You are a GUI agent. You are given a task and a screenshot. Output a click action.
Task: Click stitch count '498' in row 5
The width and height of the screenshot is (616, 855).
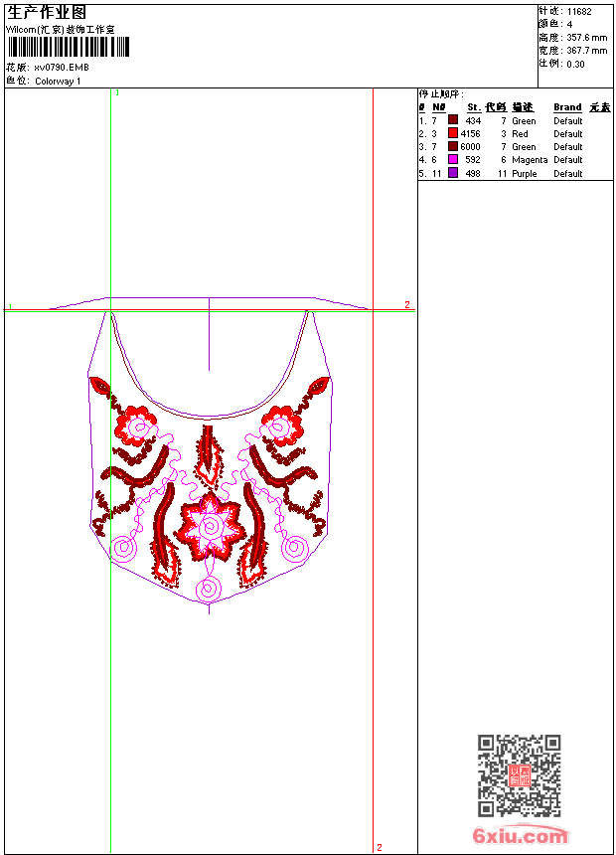[x=473, y=174]
